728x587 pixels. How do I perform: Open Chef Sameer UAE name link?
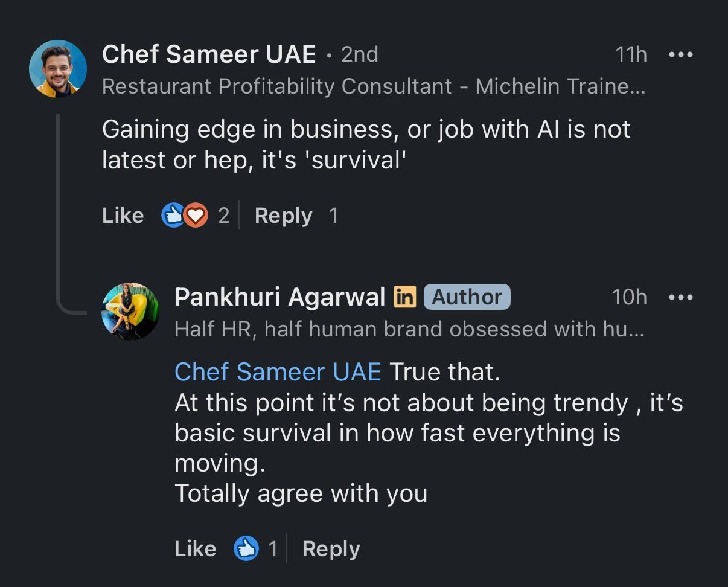tap(209, 54)
